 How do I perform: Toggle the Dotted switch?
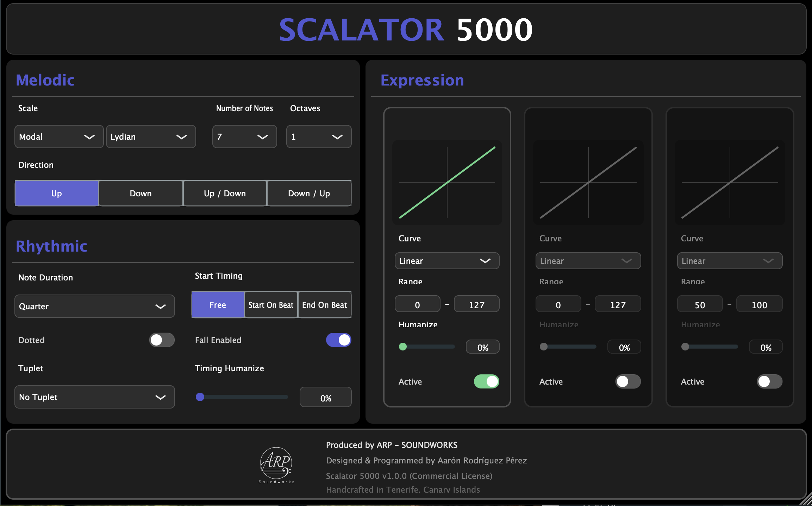tap(162, 340)
